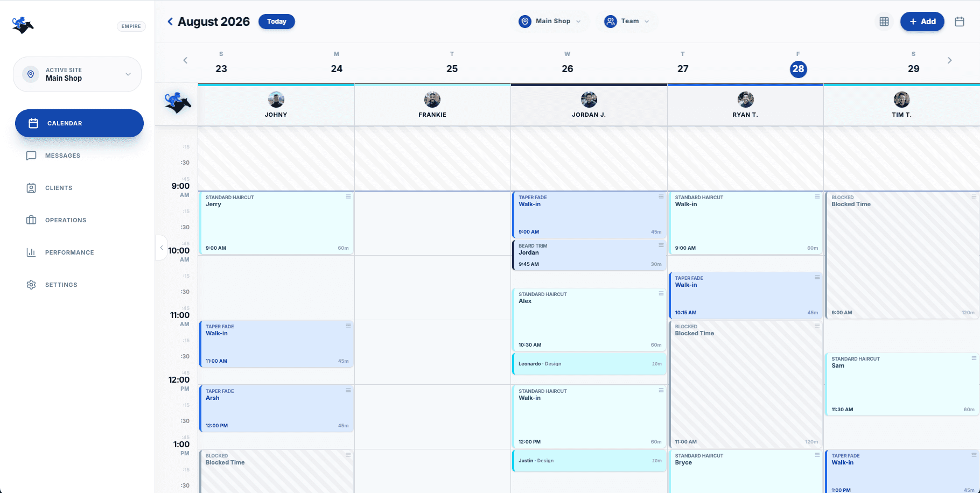
Task: Click Frankie's avatar photo
Action: (x=432, y=100)
